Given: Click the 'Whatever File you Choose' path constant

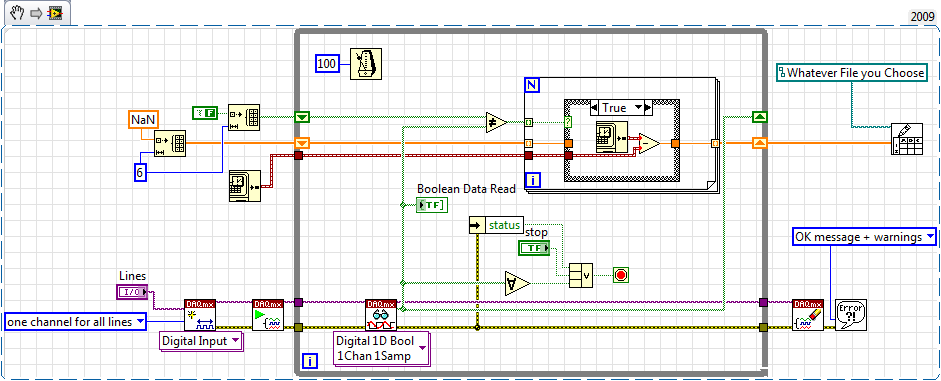Looking at the screenshot, I should [852, 73].
